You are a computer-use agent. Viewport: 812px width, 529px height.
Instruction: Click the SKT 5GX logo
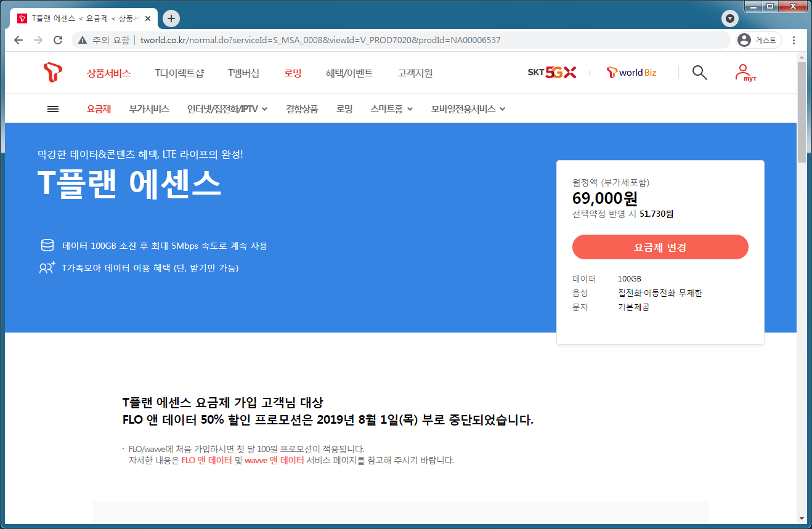click(551, 73)
